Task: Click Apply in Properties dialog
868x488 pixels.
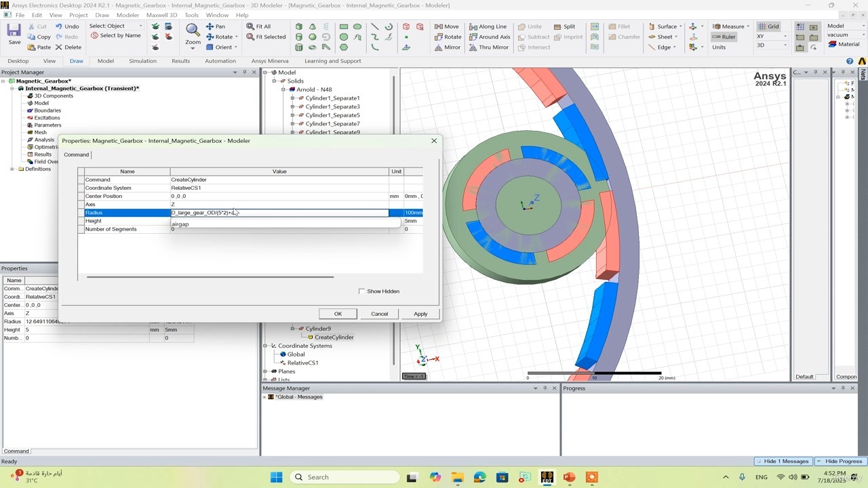Action: 420,314
